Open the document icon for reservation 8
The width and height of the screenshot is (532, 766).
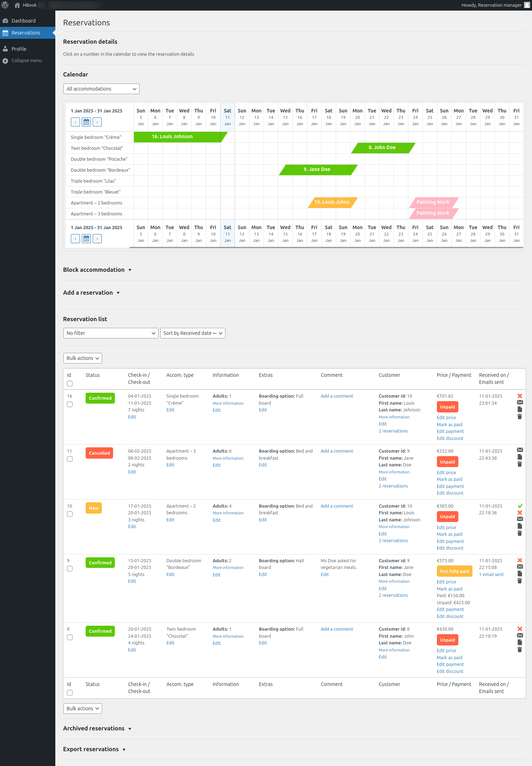coord(520,642)
